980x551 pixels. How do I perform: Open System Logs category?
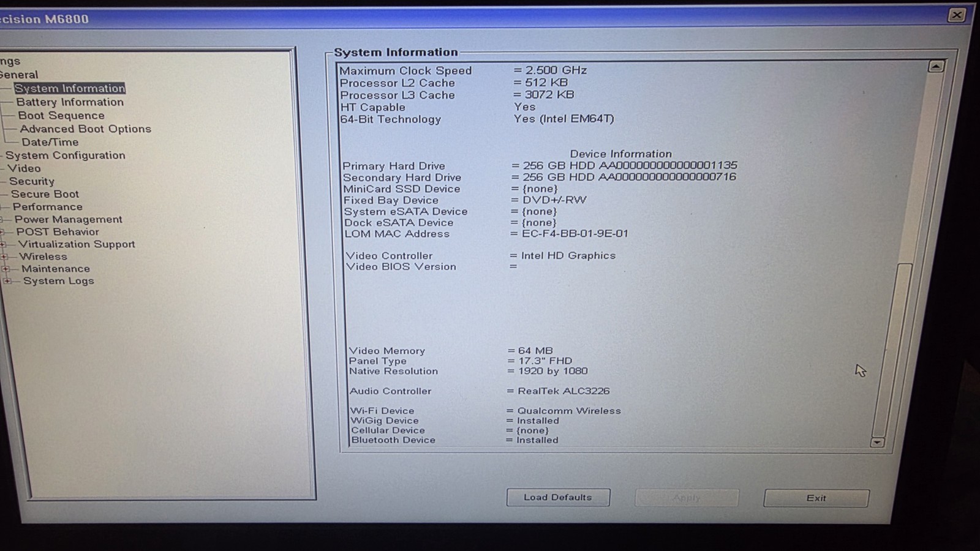tap(59, 281)
